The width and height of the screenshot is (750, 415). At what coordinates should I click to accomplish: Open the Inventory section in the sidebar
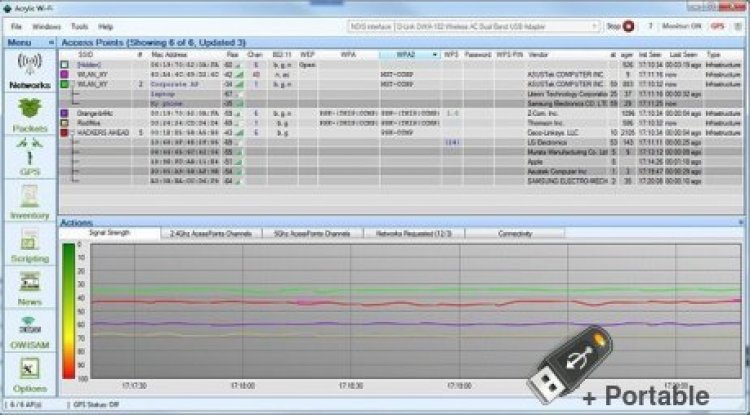[x=30, y=201]
